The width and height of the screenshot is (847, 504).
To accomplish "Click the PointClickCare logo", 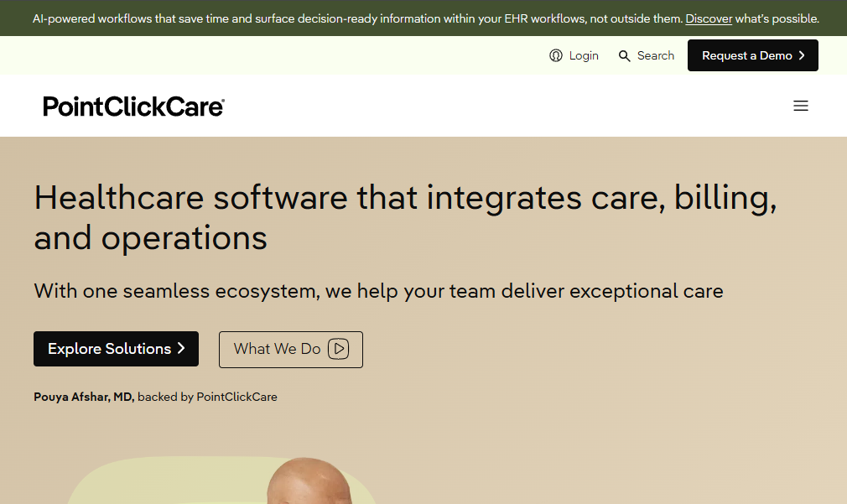I will pyautogui.click(x=133, y=107).
